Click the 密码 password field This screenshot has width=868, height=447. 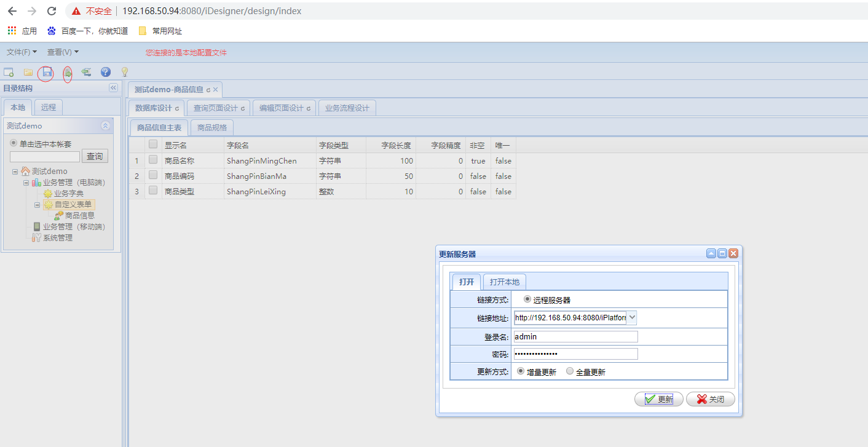pyautogui.click(x=575, y=354)
